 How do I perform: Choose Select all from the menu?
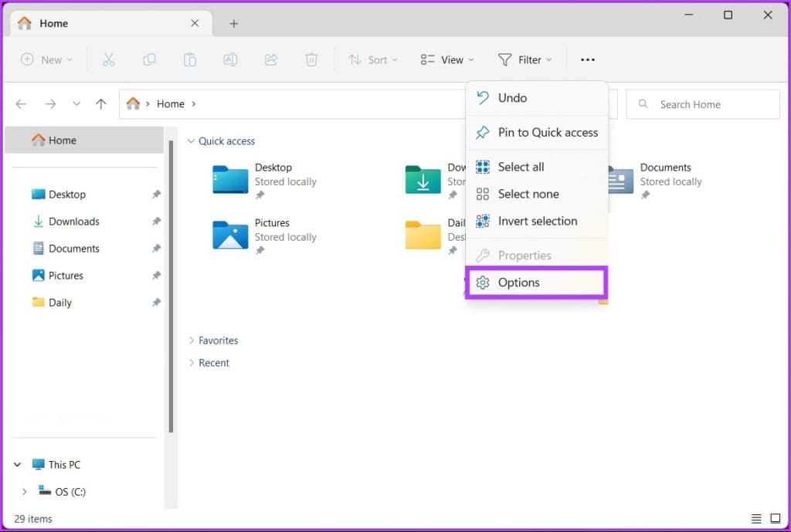537,167
